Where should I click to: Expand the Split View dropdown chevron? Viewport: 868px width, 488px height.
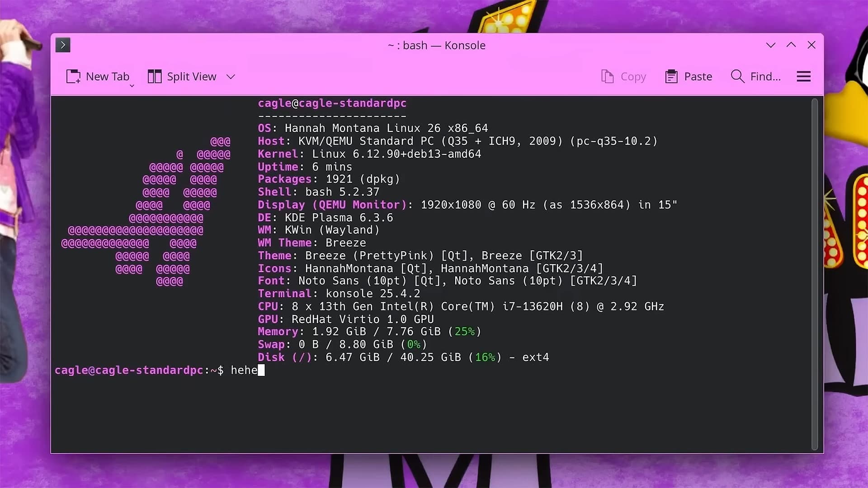click(x=231, y=76)
